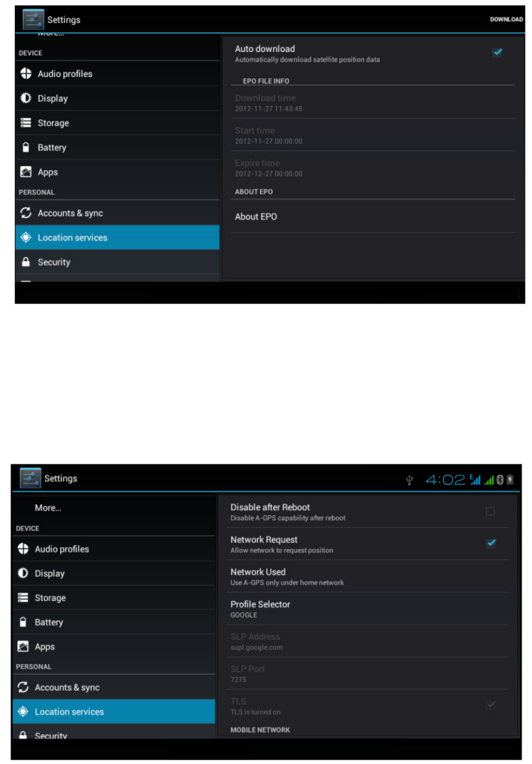
Task: Click Settings app icon in lower title bar
Action: [30, 478]
